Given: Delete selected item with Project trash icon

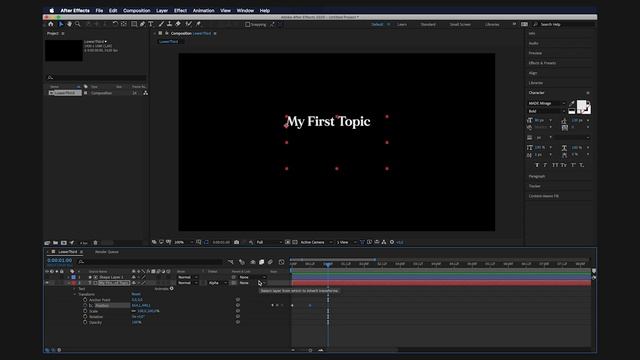Looking at the screenshot, I should pyautogui.click(x=96, y=242).
